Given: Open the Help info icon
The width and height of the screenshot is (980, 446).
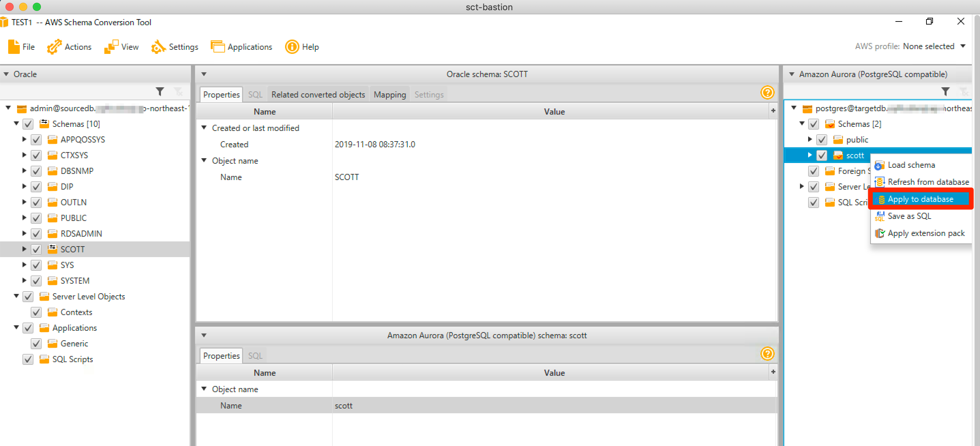Looking at the screenshot, I should click(292, 47).
